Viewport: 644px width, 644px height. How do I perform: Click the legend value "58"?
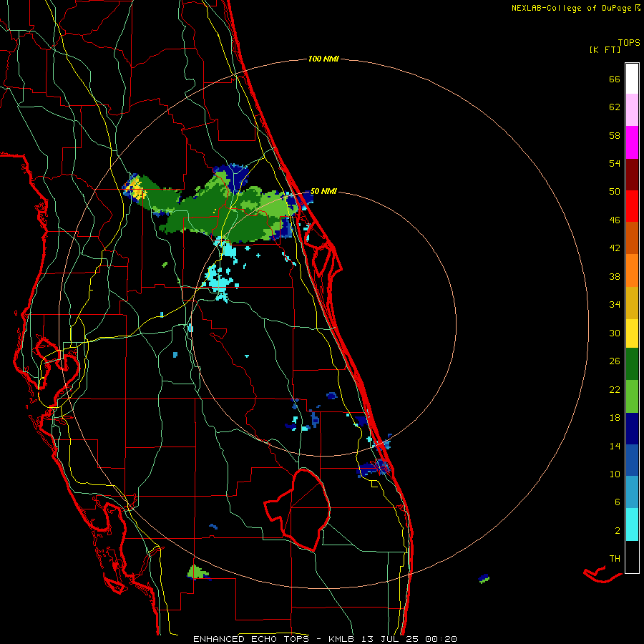click(x=615, y=135)
